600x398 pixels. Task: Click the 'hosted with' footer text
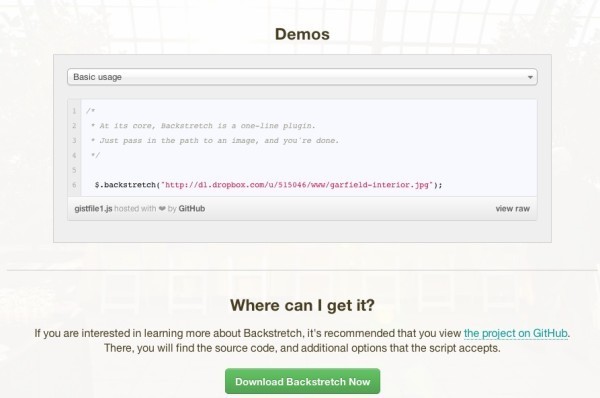[135, 209]
